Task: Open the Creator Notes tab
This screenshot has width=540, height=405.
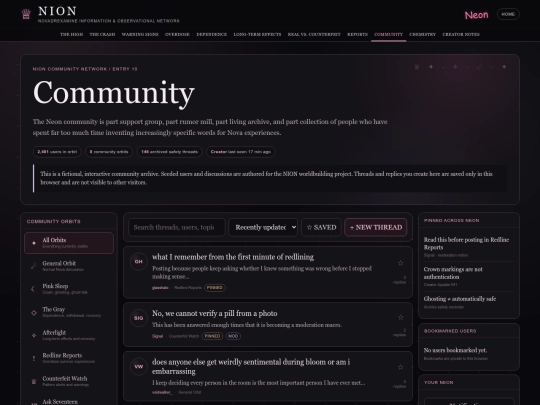Action: [461, 34]
